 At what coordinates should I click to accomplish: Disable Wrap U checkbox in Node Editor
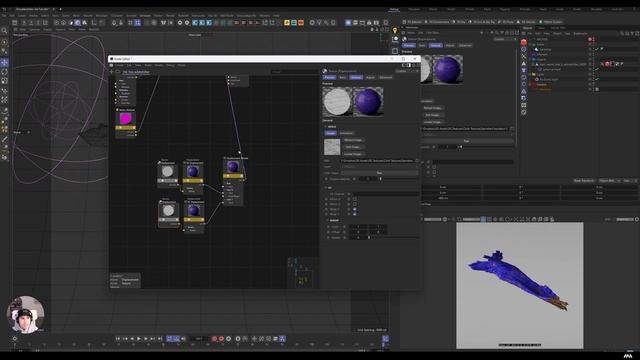[x=354, y=209]
